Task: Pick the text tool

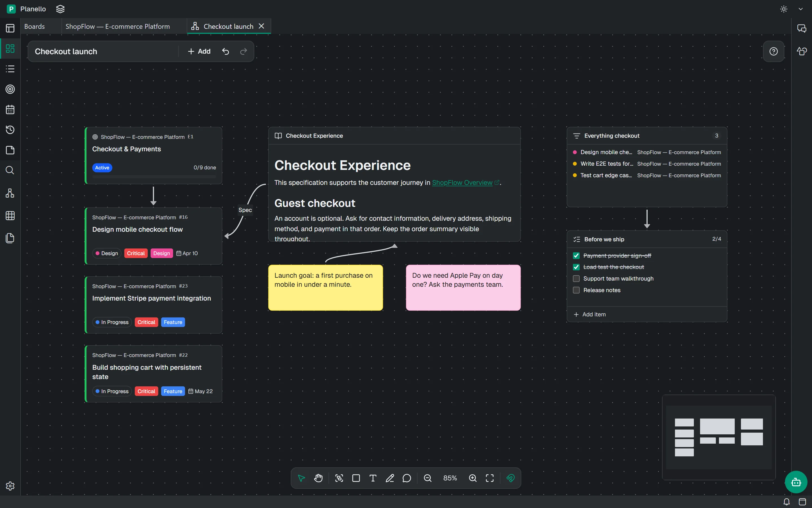Action: coord(373,478)
